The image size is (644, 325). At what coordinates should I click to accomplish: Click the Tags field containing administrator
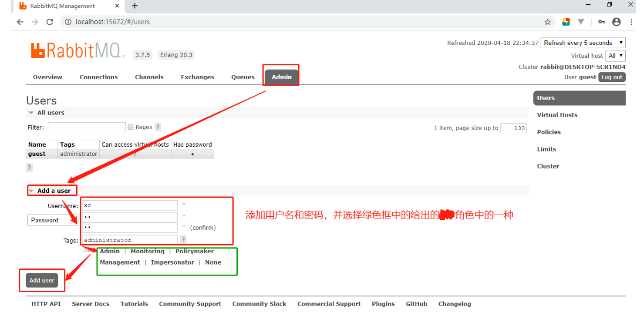coord(129,240)
